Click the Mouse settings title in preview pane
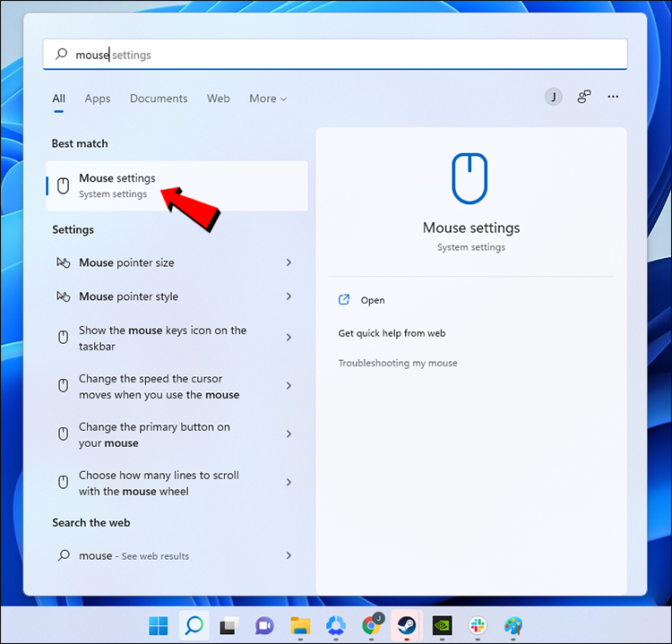The height and width of the screenshot is (644, 672). (471, 228)
